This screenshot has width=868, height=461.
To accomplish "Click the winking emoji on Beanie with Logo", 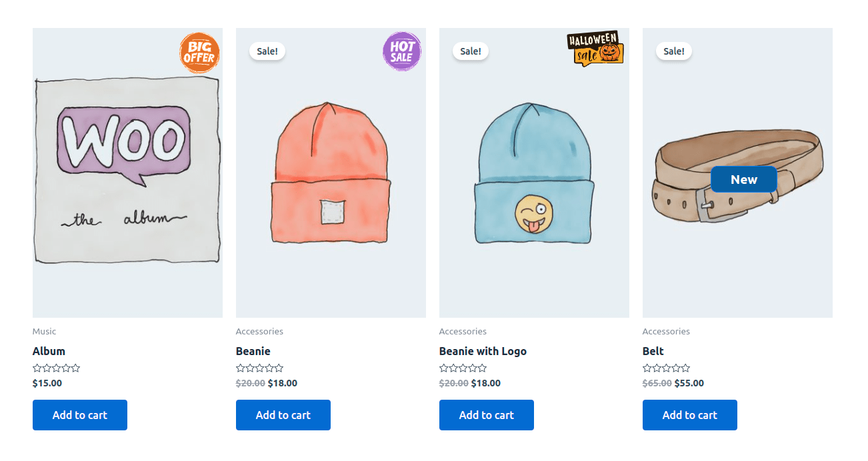I will point(533,212).
